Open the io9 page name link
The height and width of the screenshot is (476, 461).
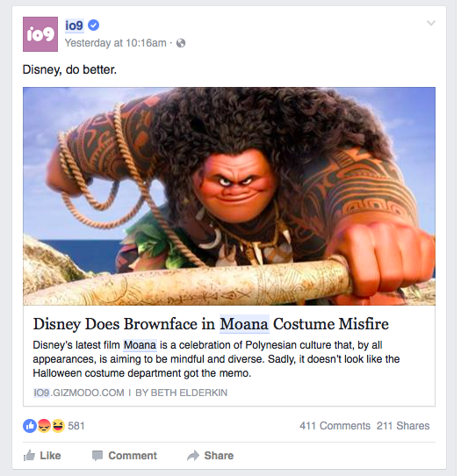74,25
